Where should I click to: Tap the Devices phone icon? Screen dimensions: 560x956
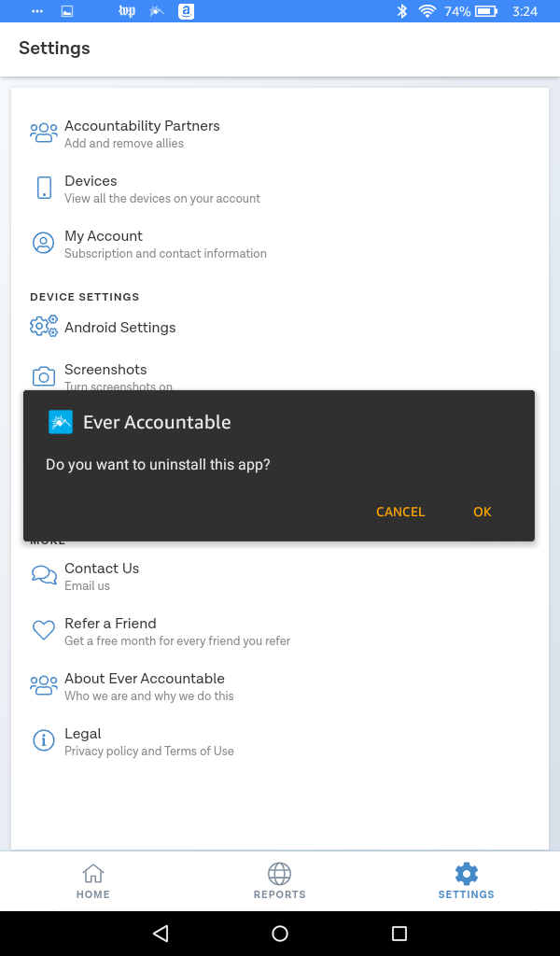click(x=44, y=188)
